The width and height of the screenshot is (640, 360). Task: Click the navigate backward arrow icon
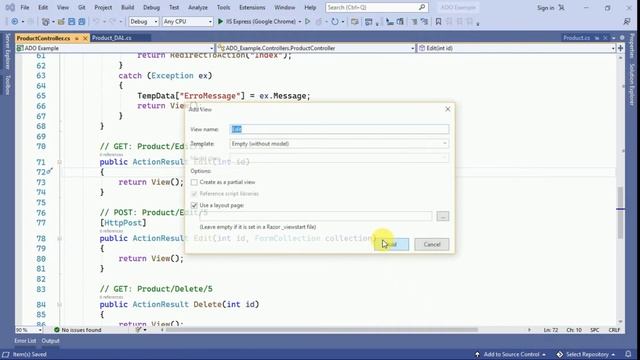(x=15, y=22)
